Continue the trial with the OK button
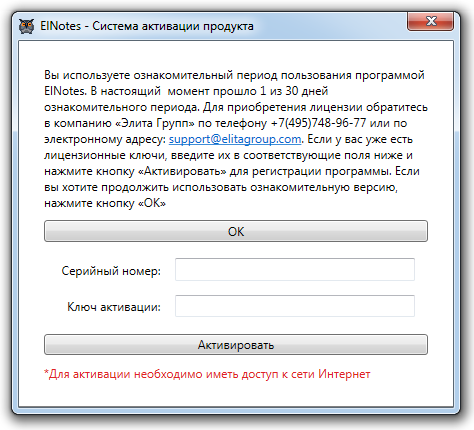The width and height of the screenshot is (474, 430). 236,231
